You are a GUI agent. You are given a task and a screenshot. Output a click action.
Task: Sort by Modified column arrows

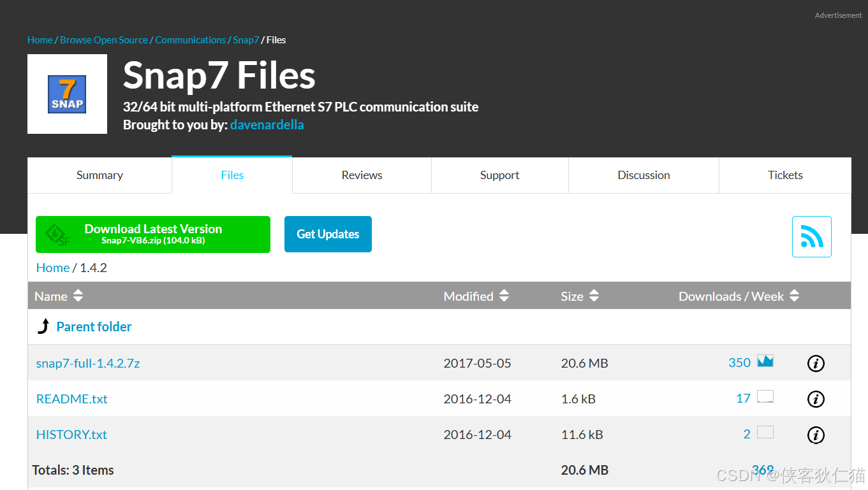coord(504,296)
